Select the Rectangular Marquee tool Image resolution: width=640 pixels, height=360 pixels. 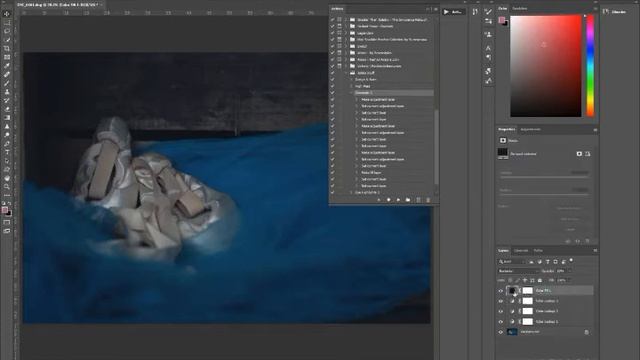[x=7, y=22]
